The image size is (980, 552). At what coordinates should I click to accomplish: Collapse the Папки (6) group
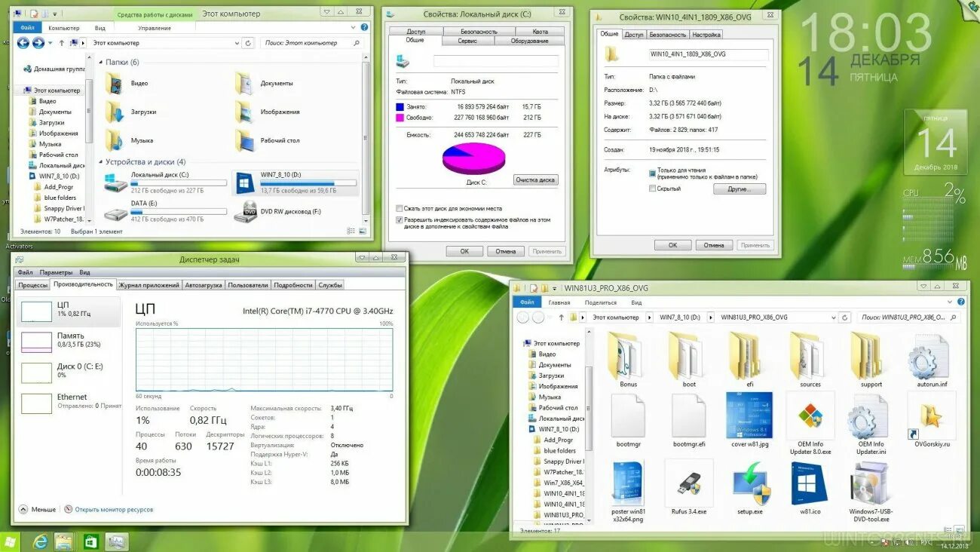point(101,63)
